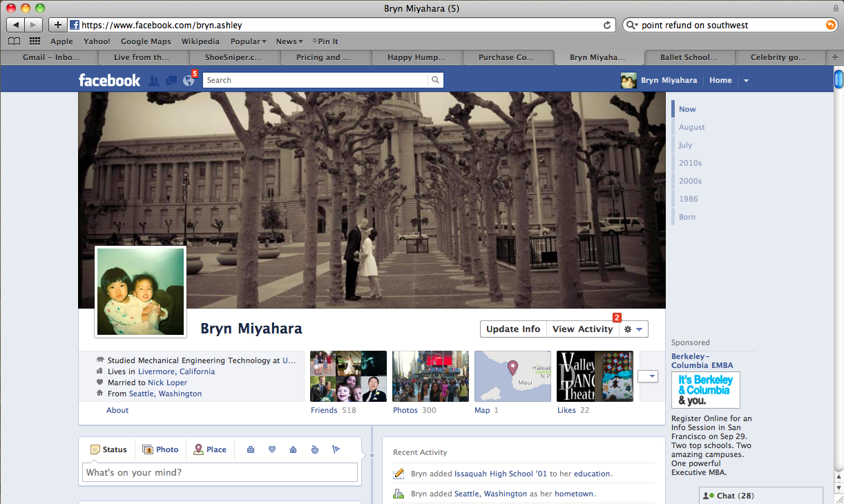Image resolution: width=844 pixels, height=504 pixels.
Task: Click the Facebook Search input field
Action: 316,80
